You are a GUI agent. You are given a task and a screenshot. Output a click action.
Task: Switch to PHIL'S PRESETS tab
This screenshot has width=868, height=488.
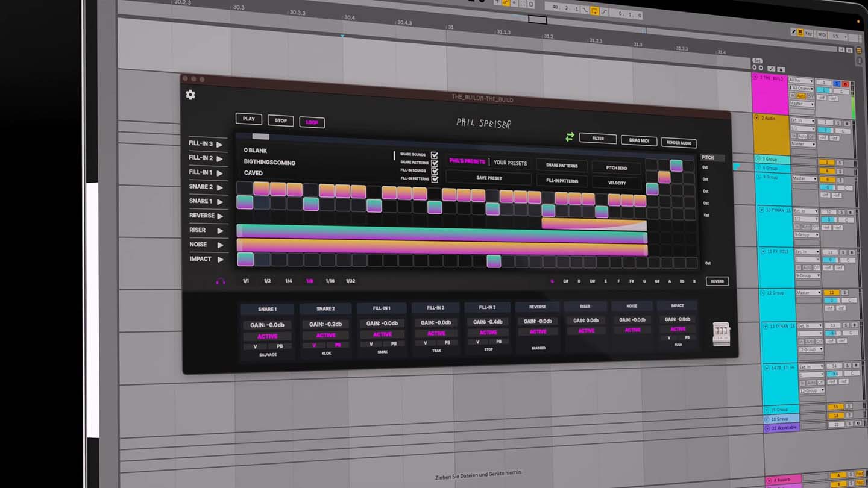(x=467, y=161)
